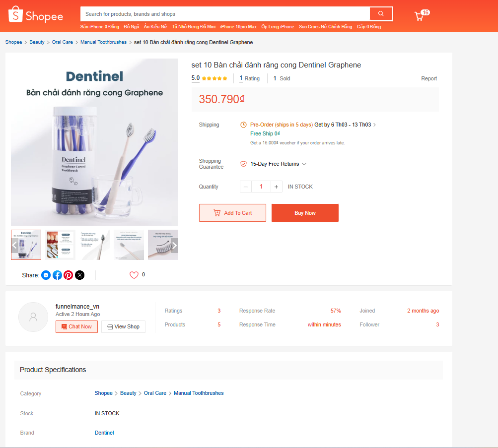Click the funnelmance_vn shop avatar
Screen dimensions: 498x448
(x=33, y=317)
